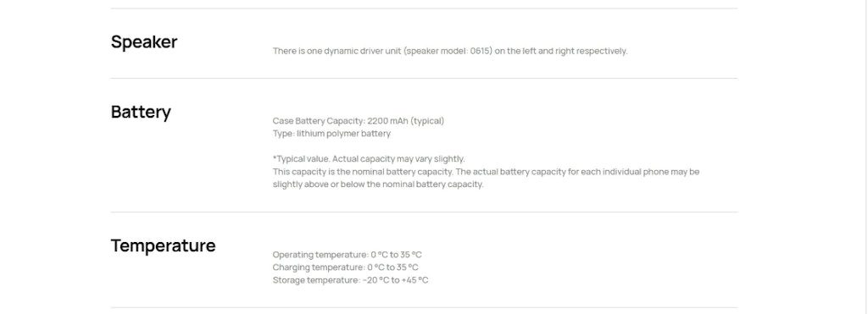Click the Operating temperature line

tap(347, 255)
